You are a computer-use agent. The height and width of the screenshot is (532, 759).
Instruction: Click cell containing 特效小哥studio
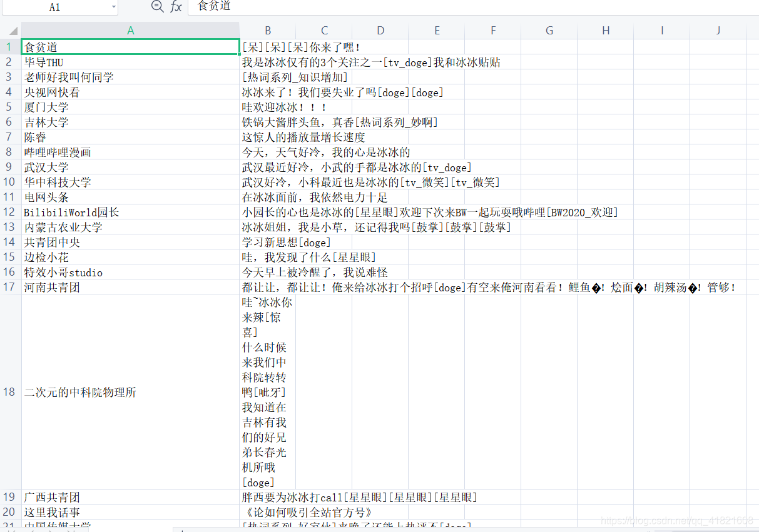131,272
